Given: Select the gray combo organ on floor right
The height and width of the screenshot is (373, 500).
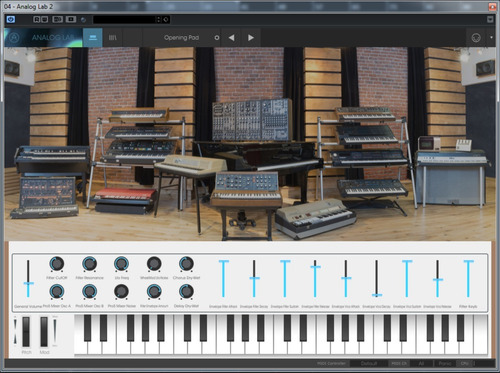Looking at the screenshot, I should click(x=316, y=219).
